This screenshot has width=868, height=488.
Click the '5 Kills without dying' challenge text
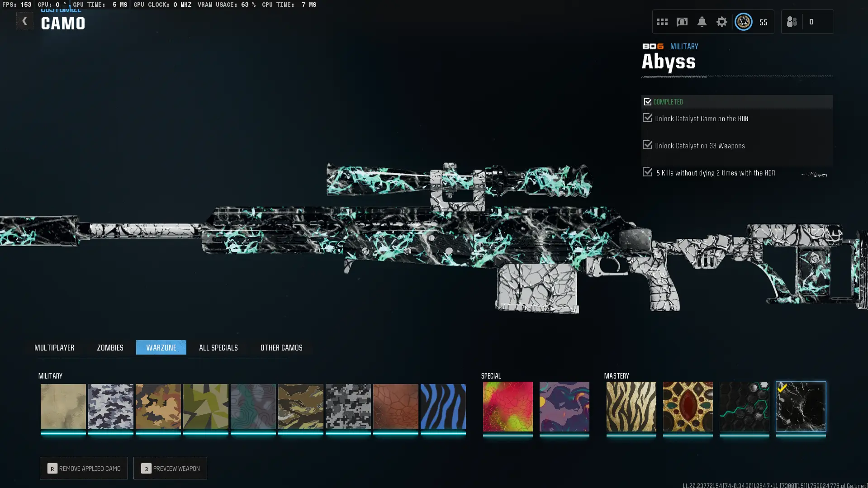coord(716,173)
